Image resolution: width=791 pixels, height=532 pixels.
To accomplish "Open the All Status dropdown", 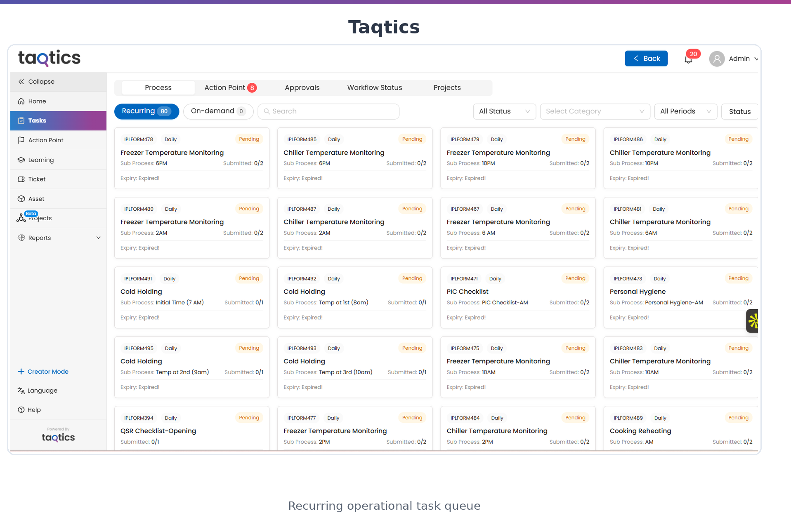I will pos(504,111).
